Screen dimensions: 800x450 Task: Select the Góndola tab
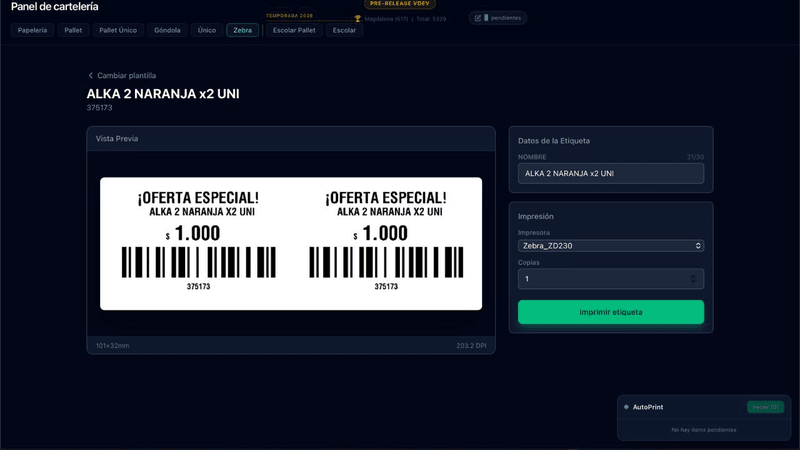pyautogui.click(x=167, y=30)
